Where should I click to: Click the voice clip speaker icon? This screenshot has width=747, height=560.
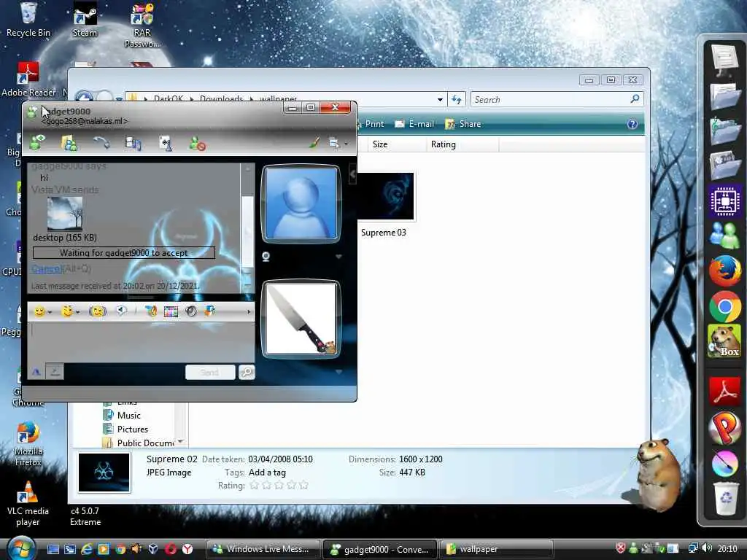click(x=122, y=311)
